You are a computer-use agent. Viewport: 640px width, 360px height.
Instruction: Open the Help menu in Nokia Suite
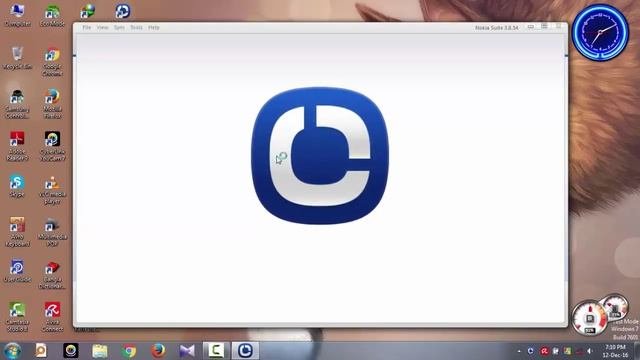[x=153, y=27]
